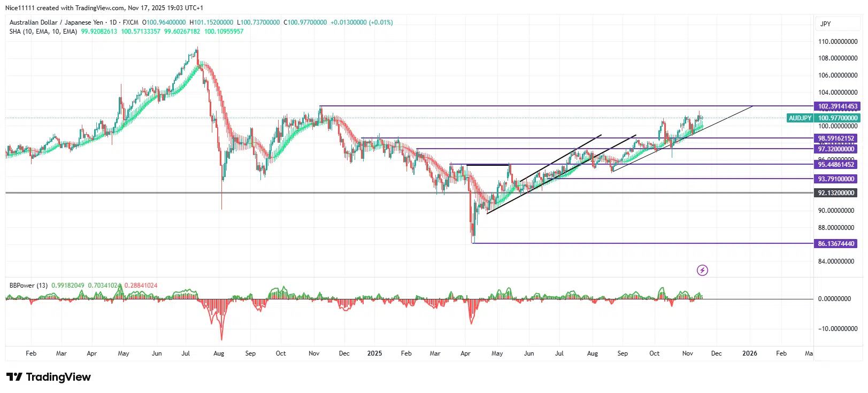This screenshot has width=868, height=393.
Task: Click the 93.79100000 purple price label
Action: click(836, 179)
